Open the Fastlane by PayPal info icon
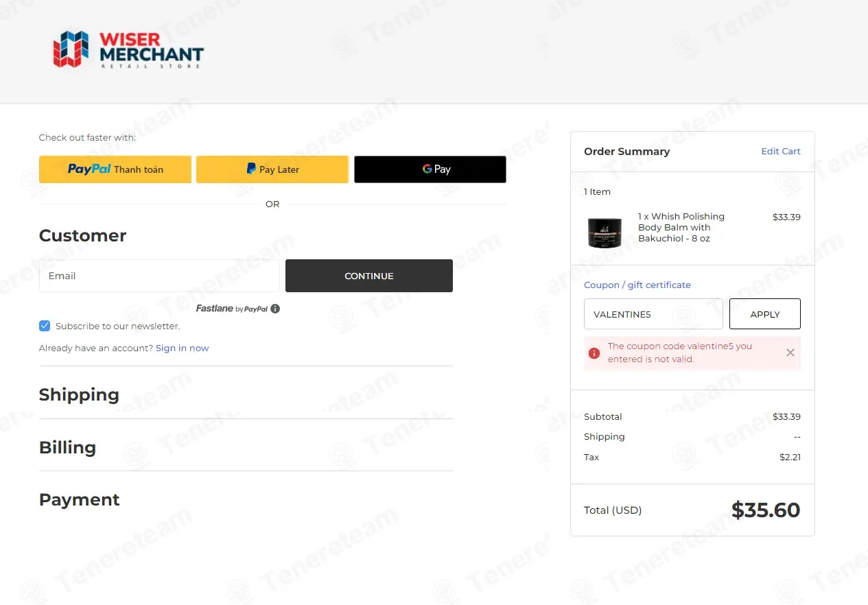 (275, 309)
